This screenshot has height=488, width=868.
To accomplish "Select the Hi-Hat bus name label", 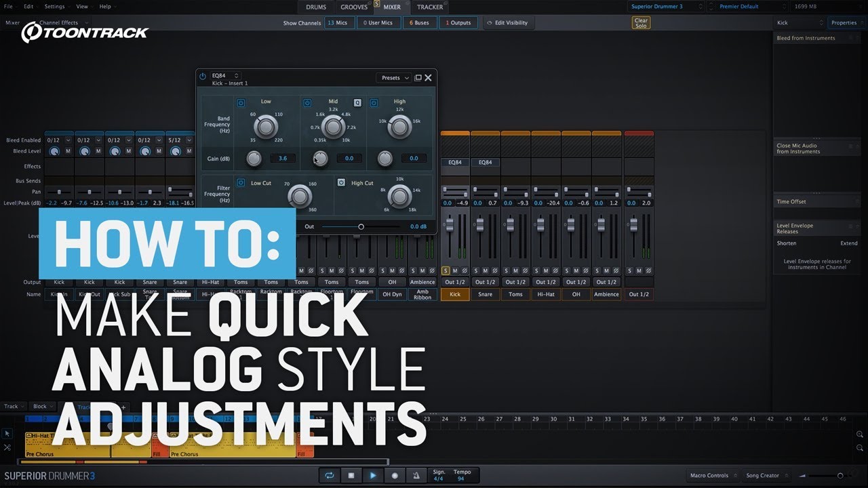I will (546, 294).
